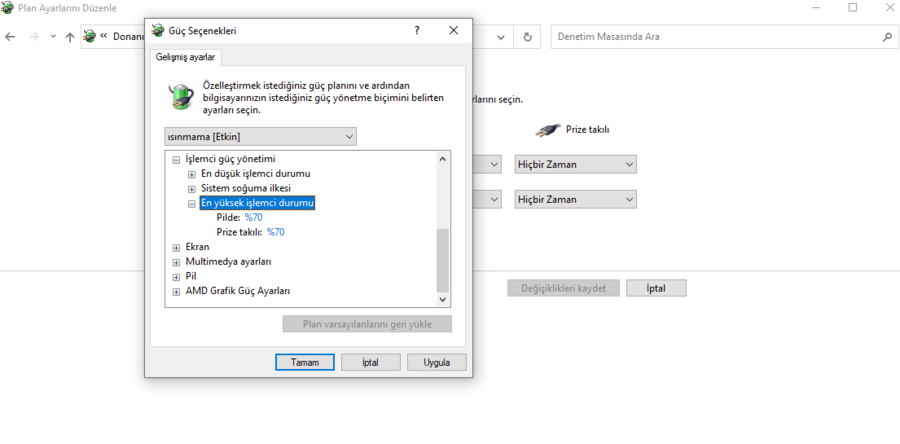Click the battery icon in Güç Seçenekleri title bar
Screen dimensions: 900x444
click(157, 31)
